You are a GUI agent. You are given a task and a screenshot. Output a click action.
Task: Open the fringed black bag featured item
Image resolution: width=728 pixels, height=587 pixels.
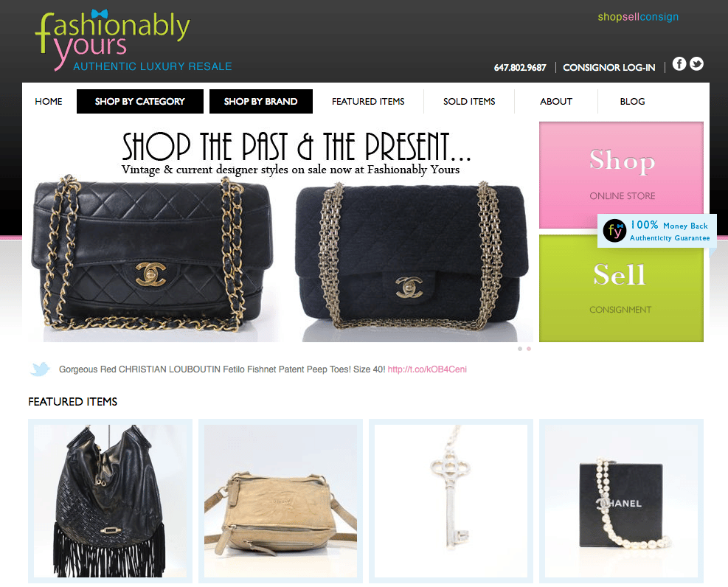pyautogui.click(x=110, y=501)
